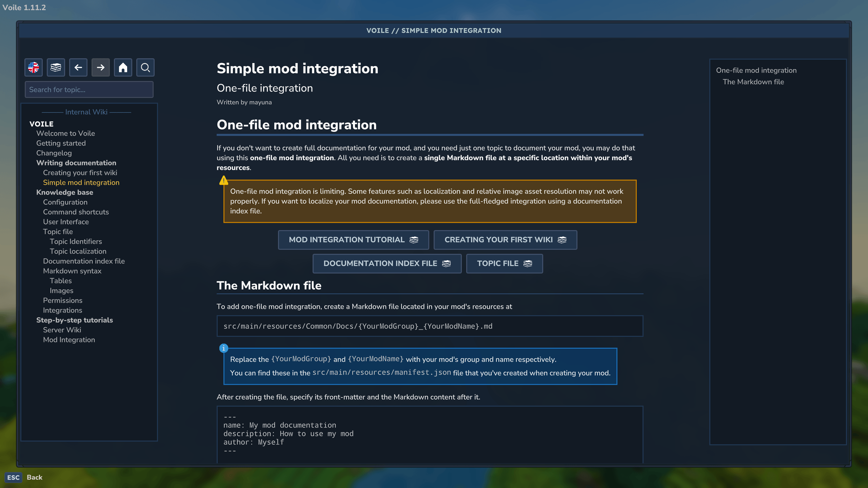The image size is (868, 488).
Task: Click the magnifying glass search icon
Action: pyautogui.click(x=145, y=67)
